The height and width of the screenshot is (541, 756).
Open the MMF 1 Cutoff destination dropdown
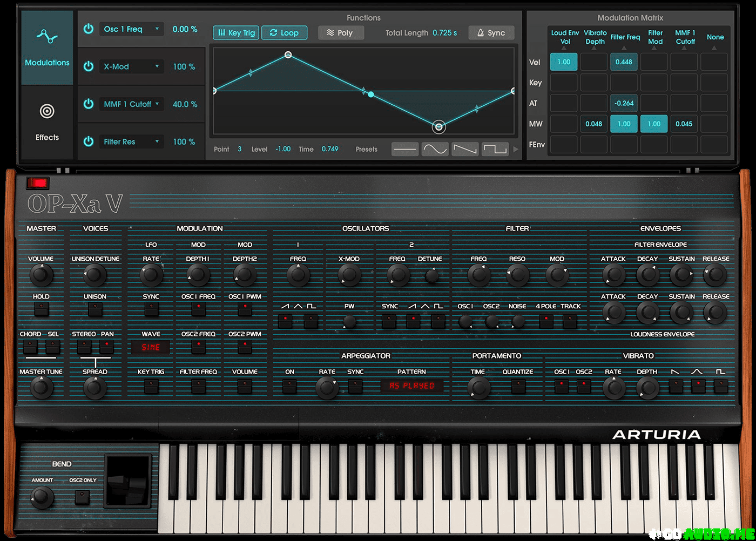(131, 104)
